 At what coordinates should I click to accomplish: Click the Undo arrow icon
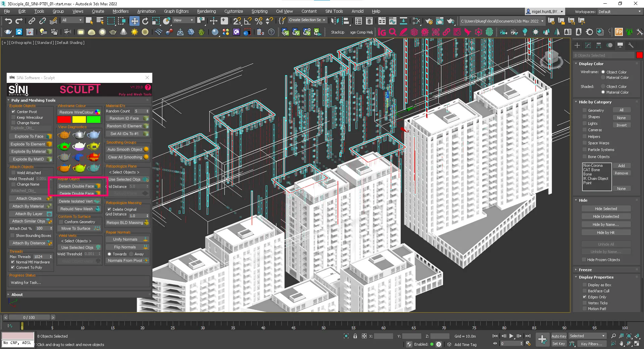8,21
